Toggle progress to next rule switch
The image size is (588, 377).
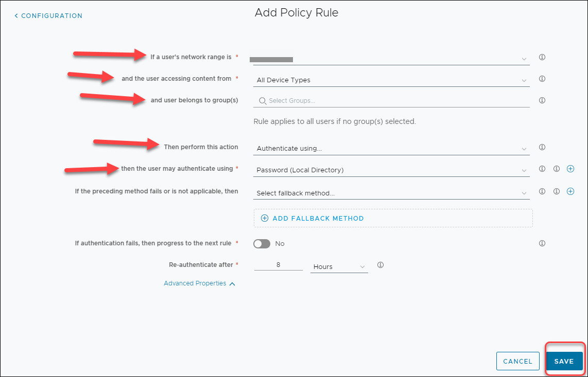[x=262, y=244]
